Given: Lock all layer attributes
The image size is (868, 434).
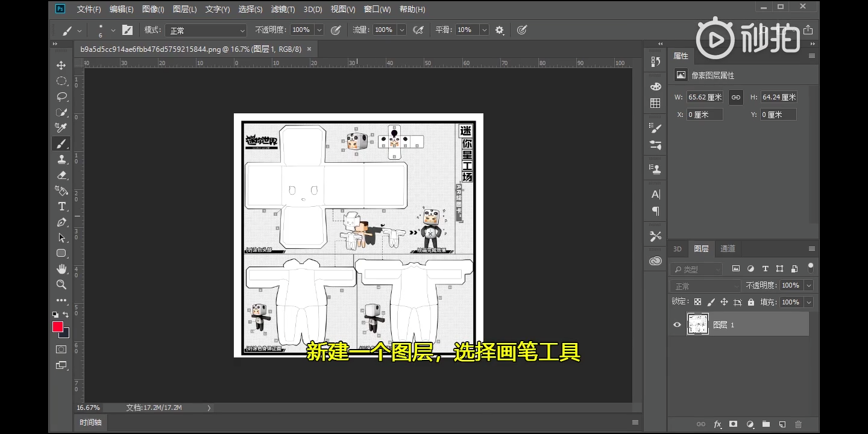Looking at the screenshot, I should pos(750,302).
